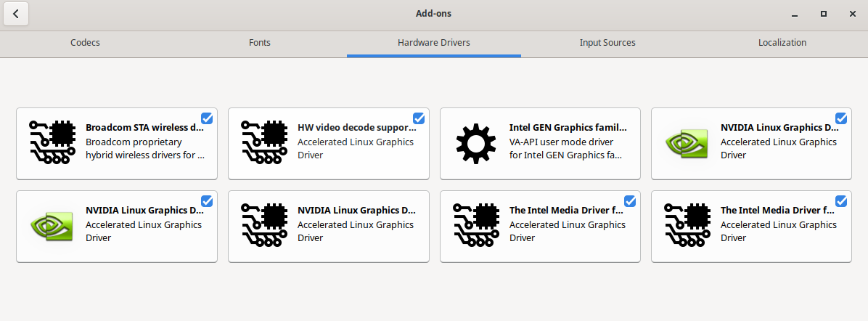The width and height of the screenshot is (868, 321).
Task: Open the Intel GEN Graphics family title
Action: tap(568, 128)
